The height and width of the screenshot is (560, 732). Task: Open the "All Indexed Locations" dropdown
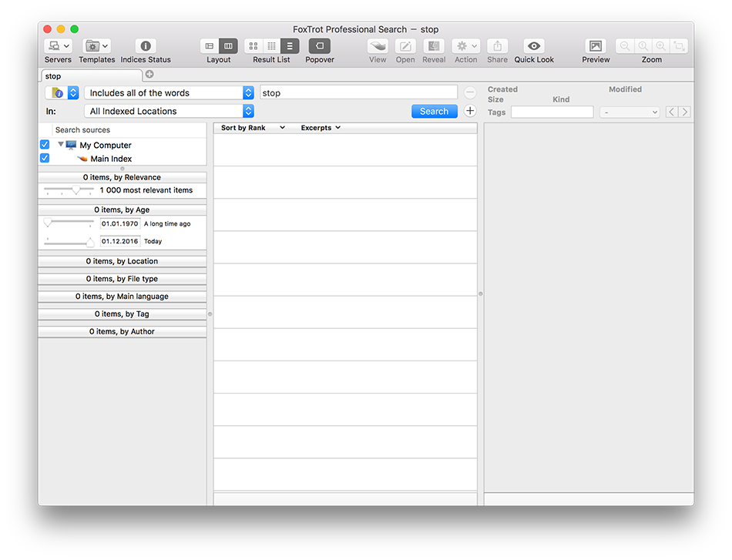click(x=169, y=111)
